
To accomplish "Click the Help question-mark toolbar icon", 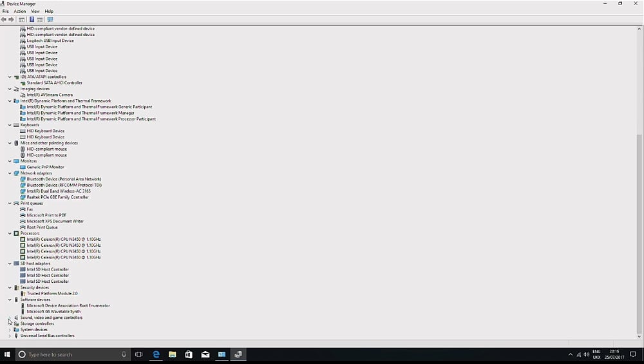I will point(32,19).
